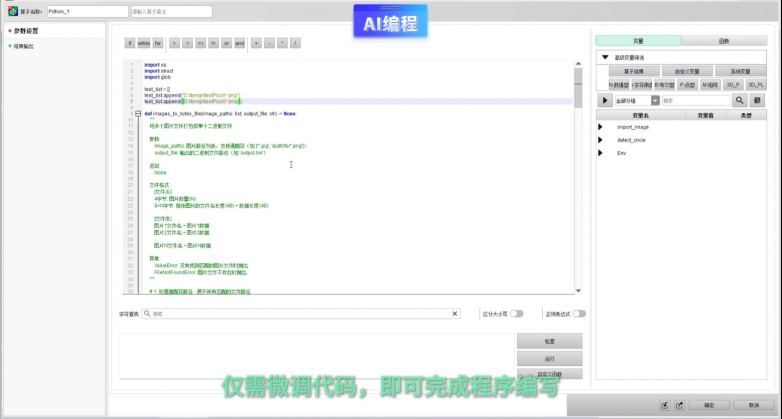Select the 3D_P variable type filter
Viewport: 782px width, 419px height.
733,85
